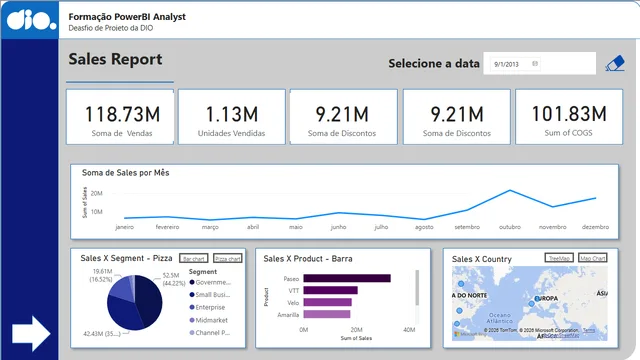Select Enterprise segment in legend
The height and width of the screenshot is (360, 640).
pyautogui.click(x=207, y=307)
